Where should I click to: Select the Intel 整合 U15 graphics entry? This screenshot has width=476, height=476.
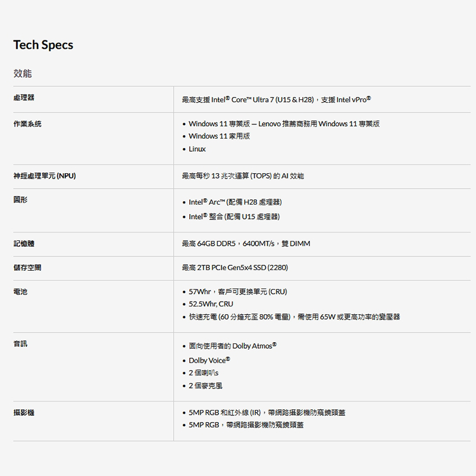(234, 216)
